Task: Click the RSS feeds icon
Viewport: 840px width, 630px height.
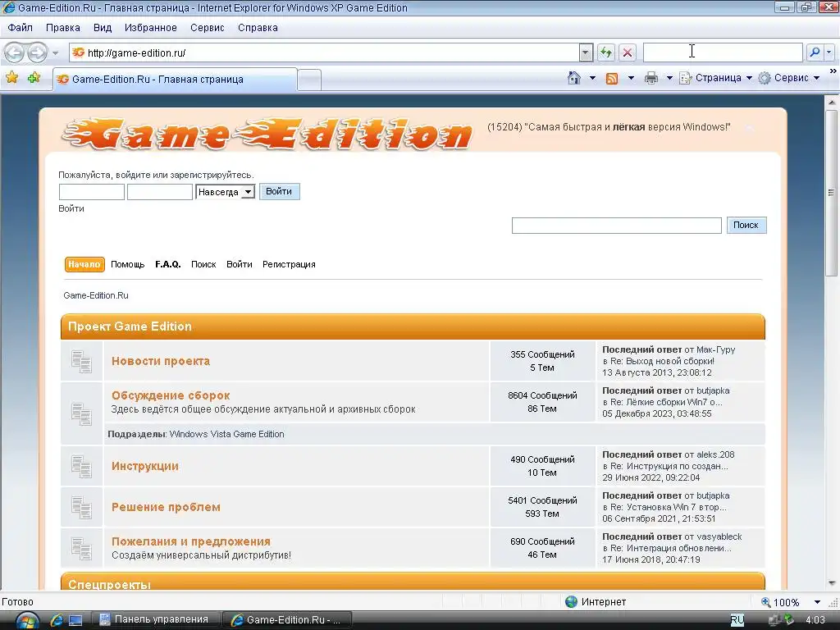Action: click(x=612, y=78)
